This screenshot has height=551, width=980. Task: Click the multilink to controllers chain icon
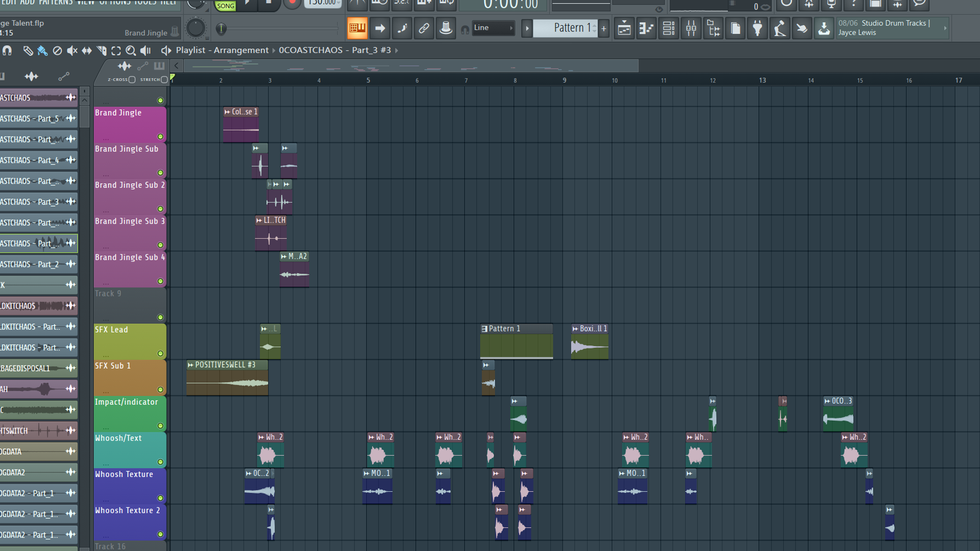[424, 28]
